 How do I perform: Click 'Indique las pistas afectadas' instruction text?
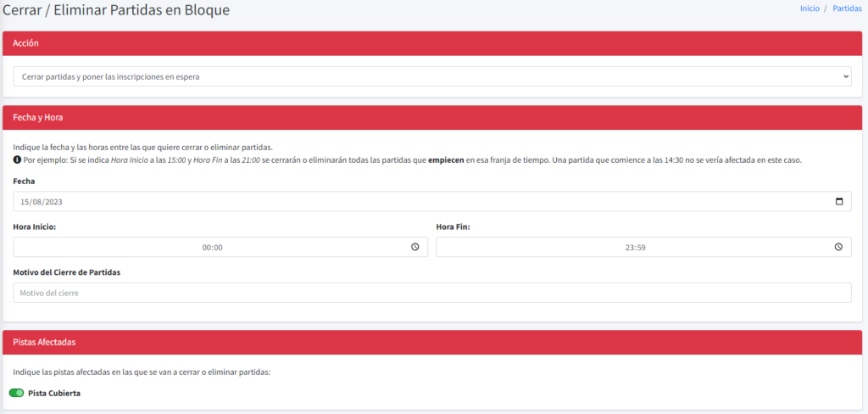click(142, 372)
